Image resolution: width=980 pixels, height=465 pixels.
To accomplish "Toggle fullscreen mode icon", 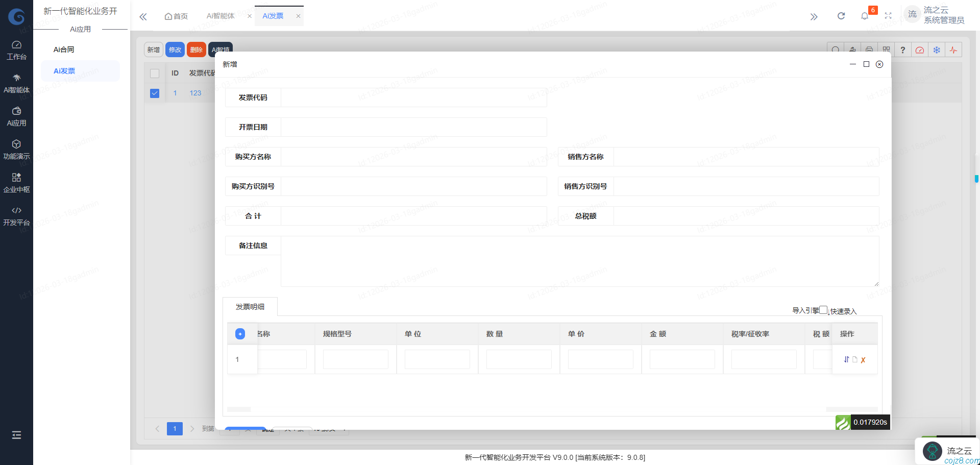I will click(x=888, y=16).
